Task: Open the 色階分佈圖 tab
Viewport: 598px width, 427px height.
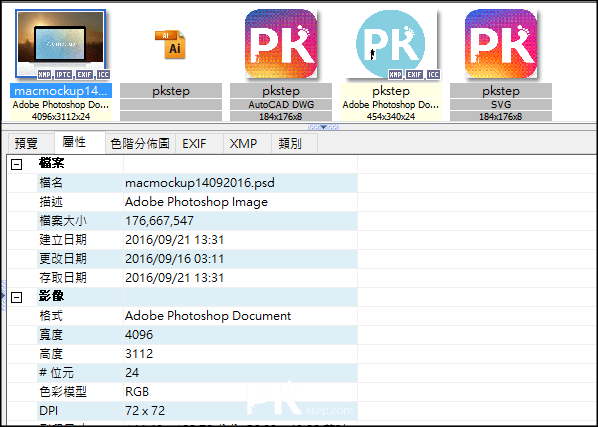Action: pyautogui.click(x=140, y=144)
